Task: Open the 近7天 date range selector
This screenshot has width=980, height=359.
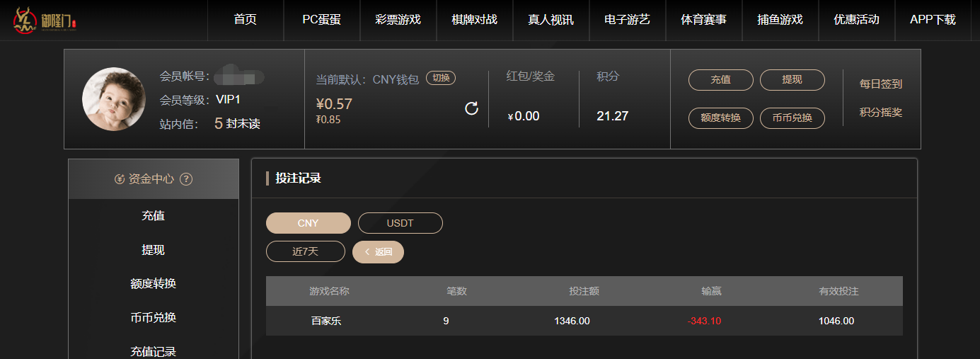Action: [x=306, y=252]
